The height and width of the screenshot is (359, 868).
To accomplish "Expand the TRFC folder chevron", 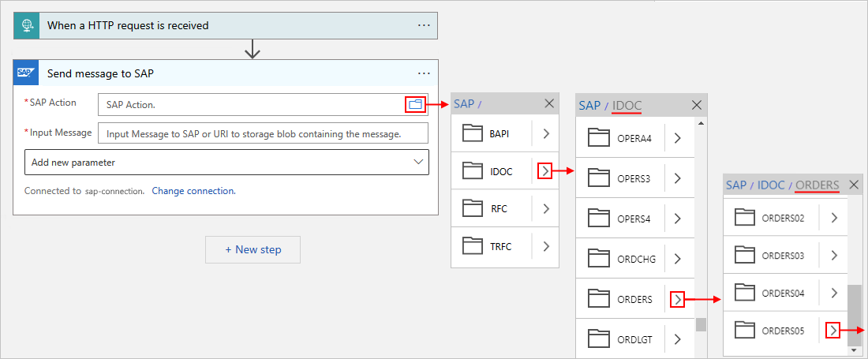I will point(546,246).
